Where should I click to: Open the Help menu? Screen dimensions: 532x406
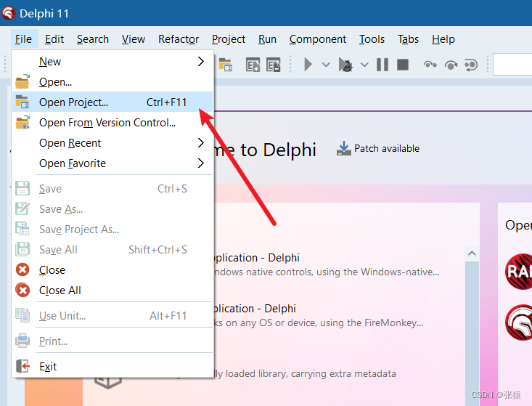pyautogui.click(x=443, y=39)
